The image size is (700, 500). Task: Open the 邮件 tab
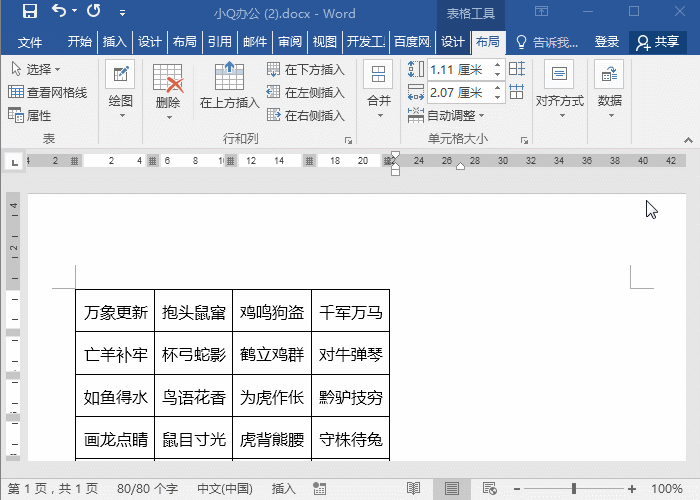point(255,42)
